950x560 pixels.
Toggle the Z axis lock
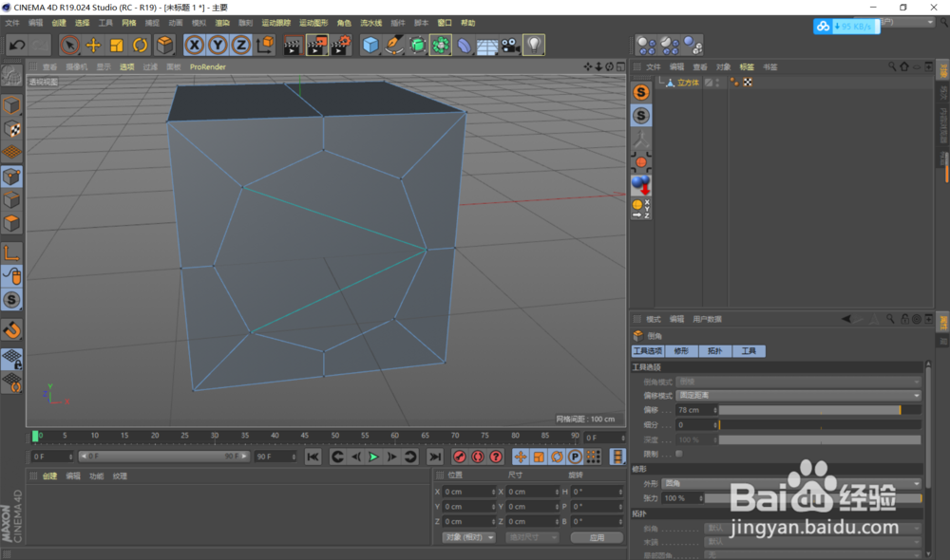click(241, 45)
